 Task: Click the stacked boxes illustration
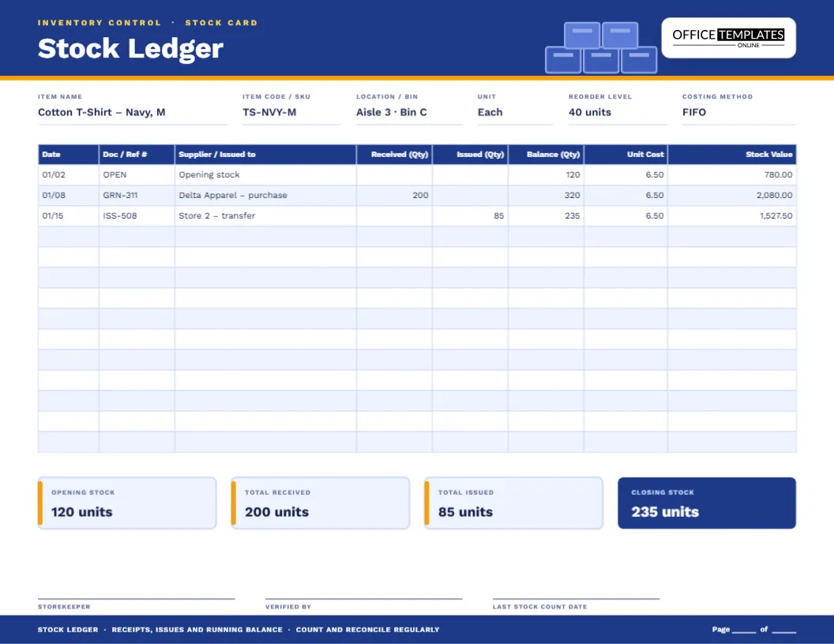click(600, 47)
